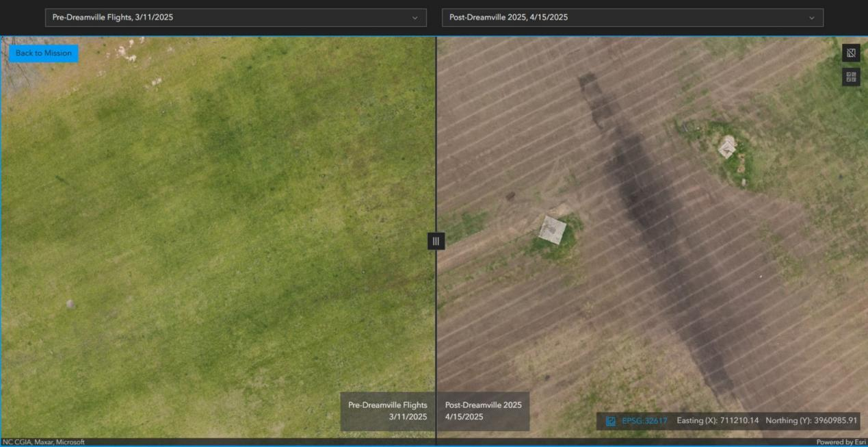Click the Post-Dreamville 2025 4/15/2025 label
Viewport: 868px width, 447px height.
click(483, 411)
